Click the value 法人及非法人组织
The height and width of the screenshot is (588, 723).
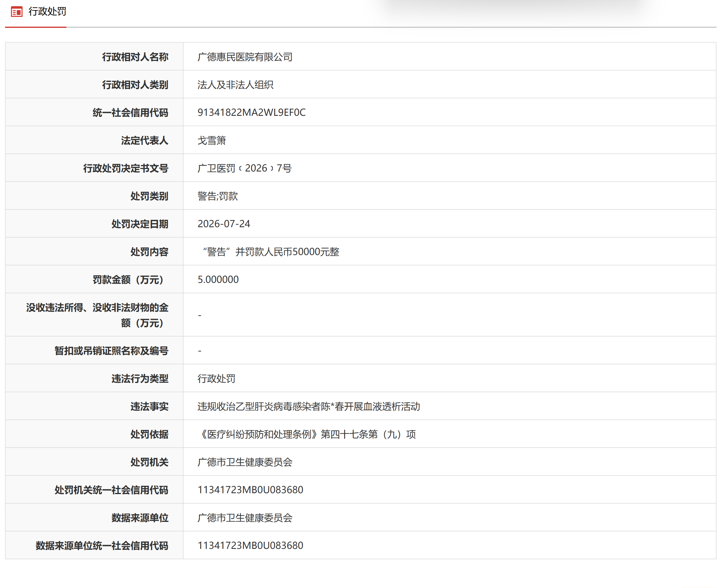point(235,85)
